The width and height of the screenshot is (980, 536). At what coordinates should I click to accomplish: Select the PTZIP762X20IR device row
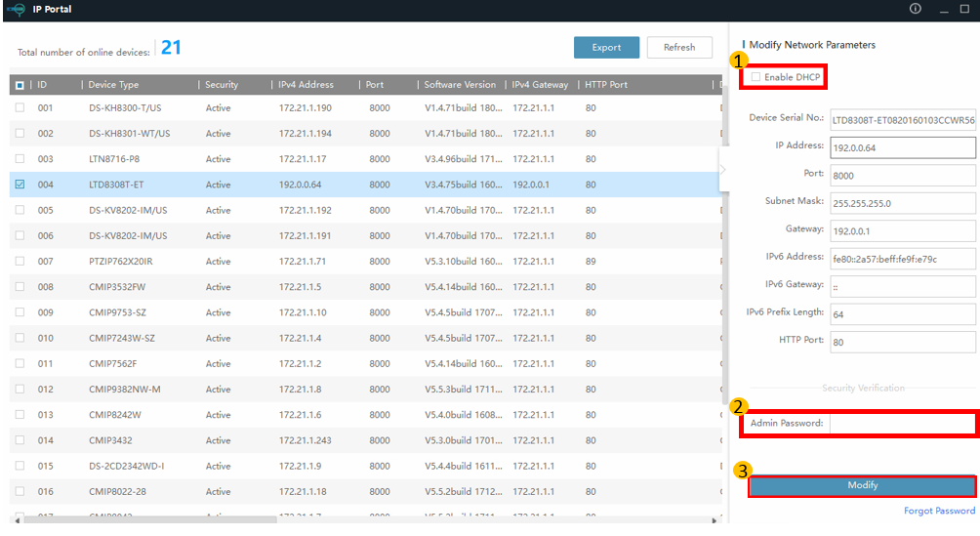coord(366,261)
